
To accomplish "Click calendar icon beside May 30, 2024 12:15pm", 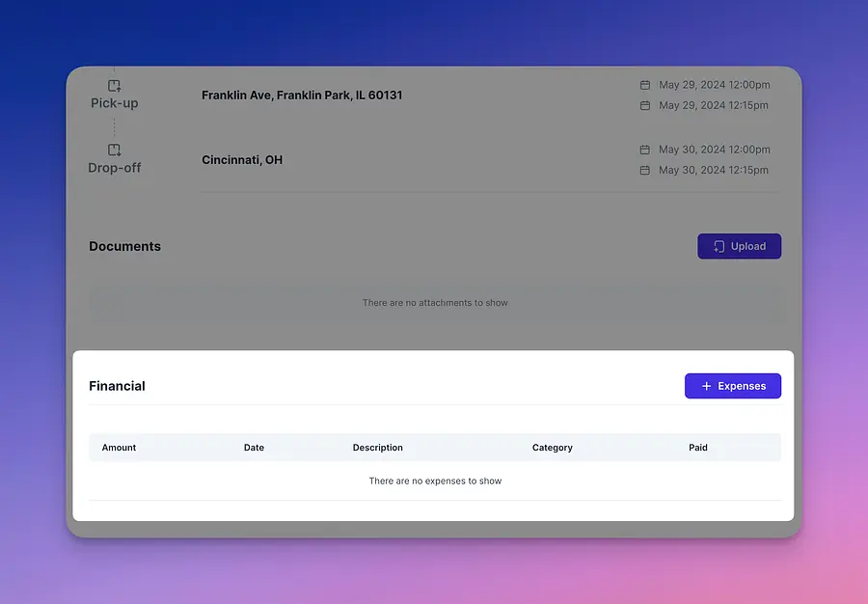I will point(645,170).
